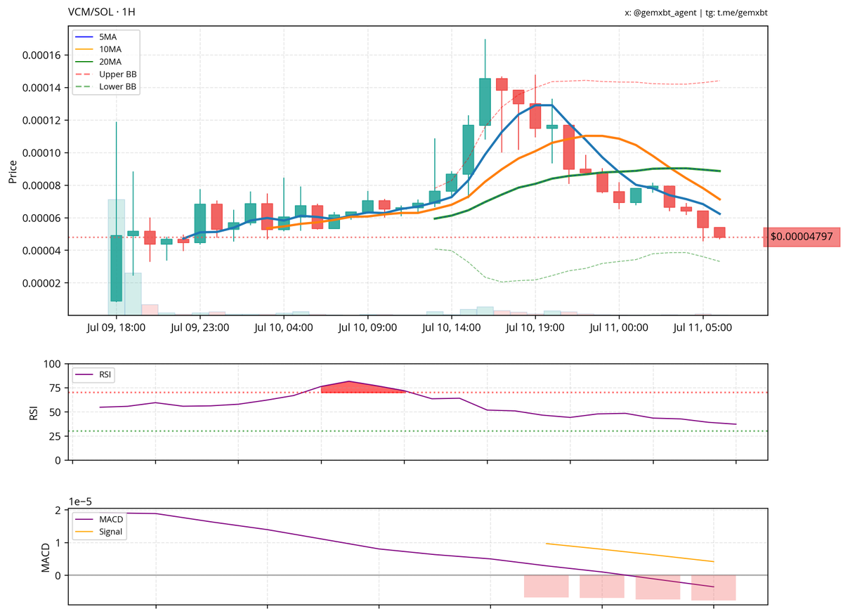Click the Jul 10, 04:00 time label
843x616 pixels.
pos(284,327)
